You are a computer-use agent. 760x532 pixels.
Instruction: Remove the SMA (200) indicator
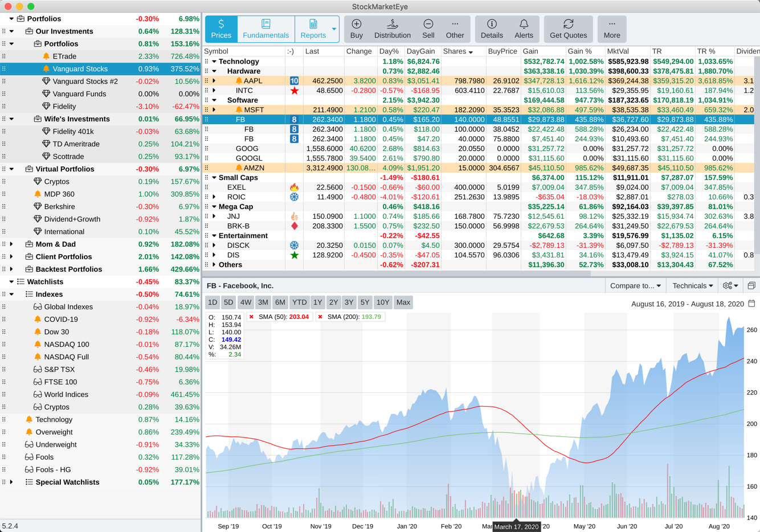click(320, 317)
